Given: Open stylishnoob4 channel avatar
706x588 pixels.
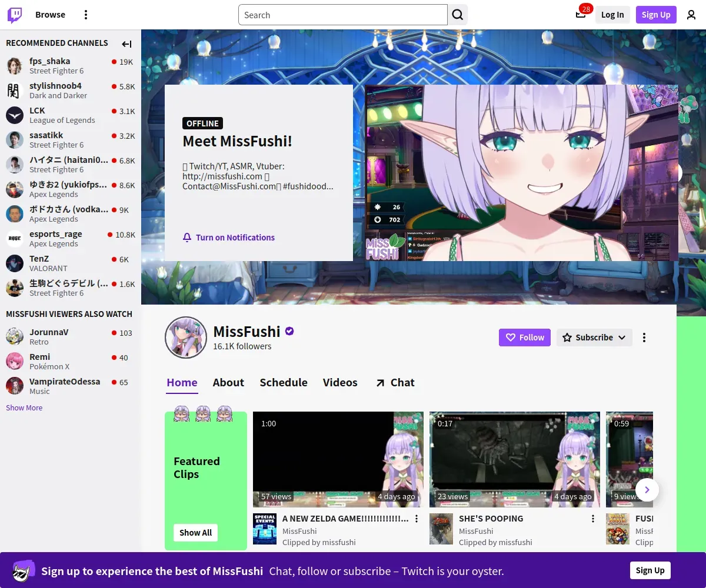Looking at the screenshot, I should [15, 91].
